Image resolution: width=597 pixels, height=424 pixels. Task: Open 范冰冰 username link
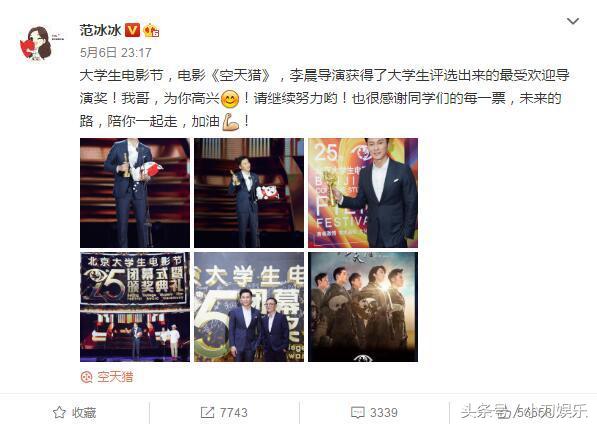[x=101, y=30]
